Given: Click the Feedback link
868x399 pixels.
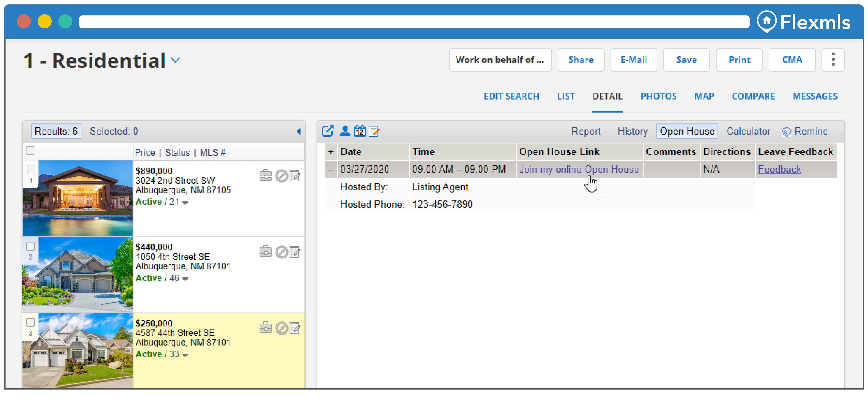Looking at the screenshot, I should (779, 170).
